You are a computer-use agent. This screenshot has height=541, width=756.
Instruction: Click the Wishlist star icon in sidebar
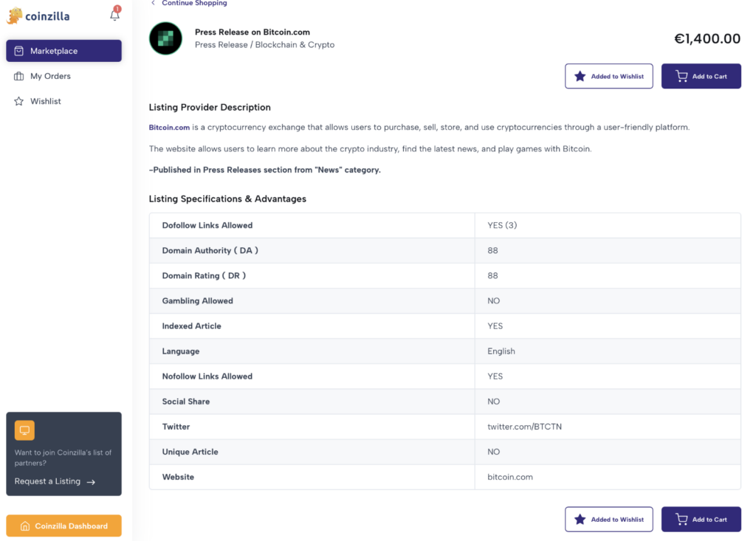(18, 101)
